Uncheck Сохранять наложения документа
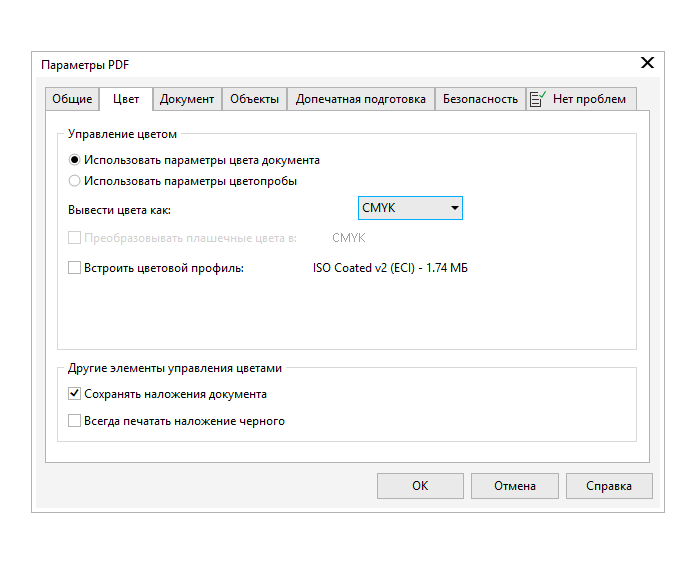The height and width of the screenshot is (564, 696). point(75,394)
